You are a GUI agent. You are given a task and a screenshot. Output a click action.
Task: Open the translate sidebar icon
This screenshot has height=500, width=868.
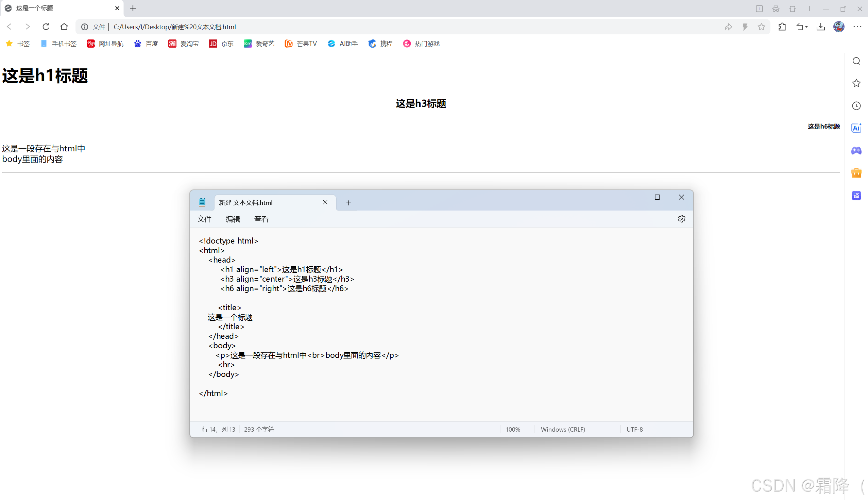click(856, 195)
